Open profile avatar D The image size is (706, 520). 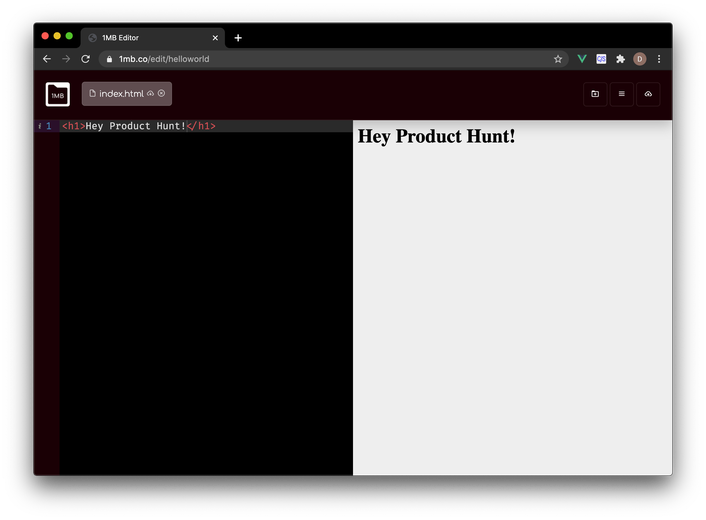click(639, 59)
